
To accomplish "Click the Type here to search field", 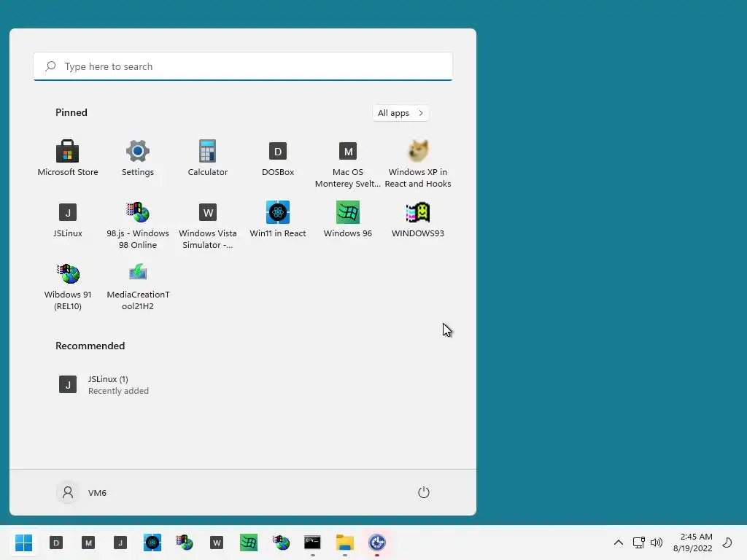I will [x=243, y=66].
